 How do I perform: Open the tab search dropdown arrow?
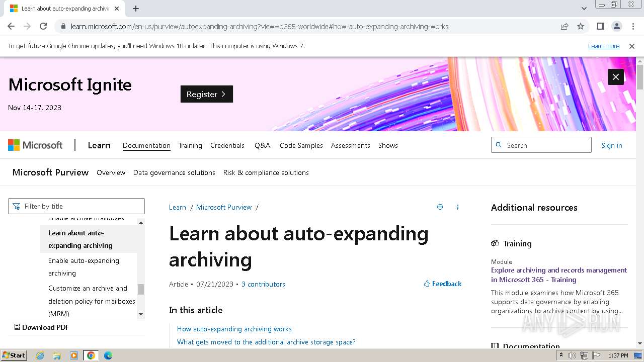(x=584, y=9)
